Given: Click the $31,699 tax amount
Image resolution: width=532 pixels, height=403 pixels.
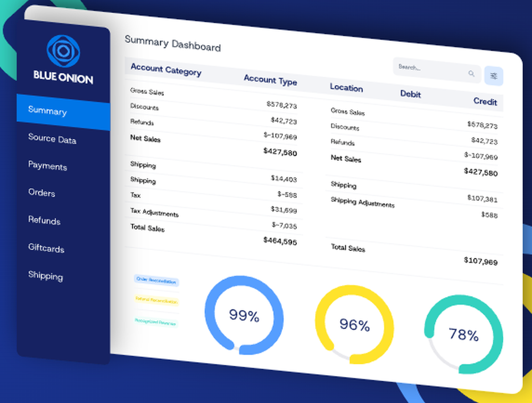Looking at the screenshot, I should coord(284,210).
